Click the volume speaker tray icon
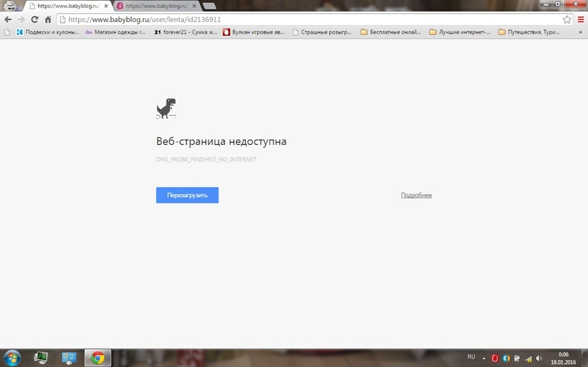The image size is (588, 367). click(x=539, y=359)
